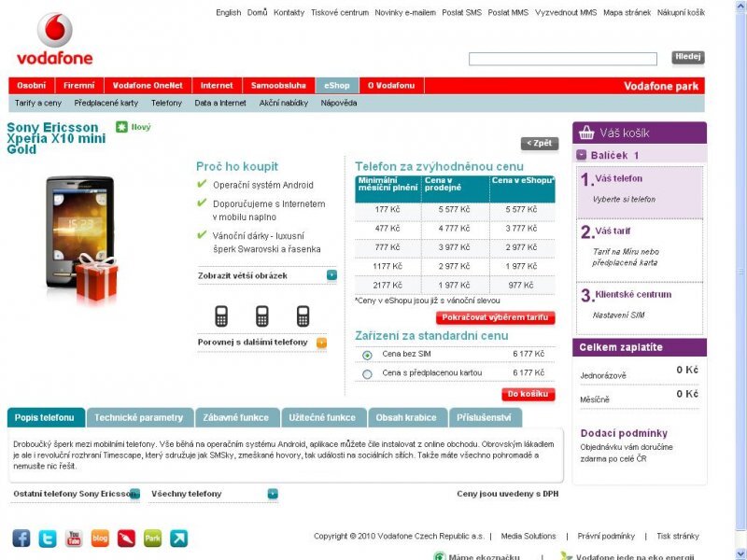This screenshot has width=747, height=560.
Task: Click the Vodafone Park footer icon
Action: 152,537
